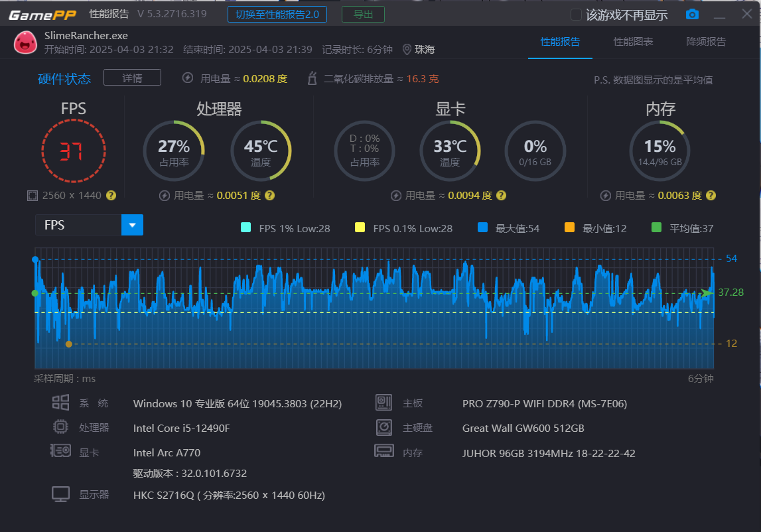Click the RAM icon in 内存 info row
This screenshot has height=532, width=761.
coord(384,451)
